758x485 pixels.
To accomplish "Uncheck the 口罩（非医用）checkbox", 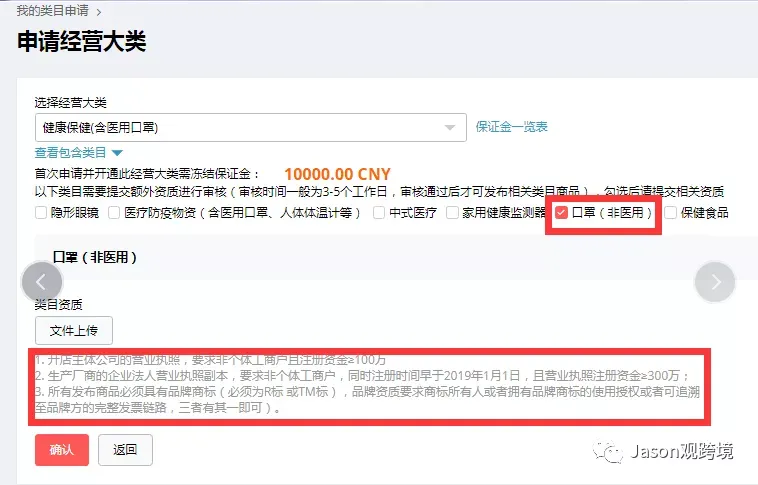I will point(561,213).
